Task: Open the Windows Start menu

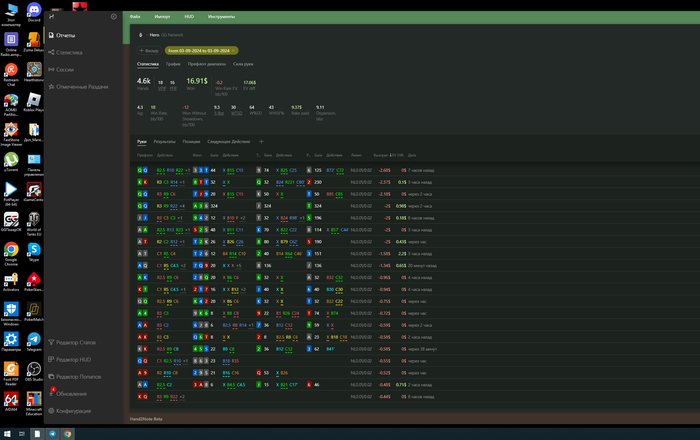Action: point(7,434)
